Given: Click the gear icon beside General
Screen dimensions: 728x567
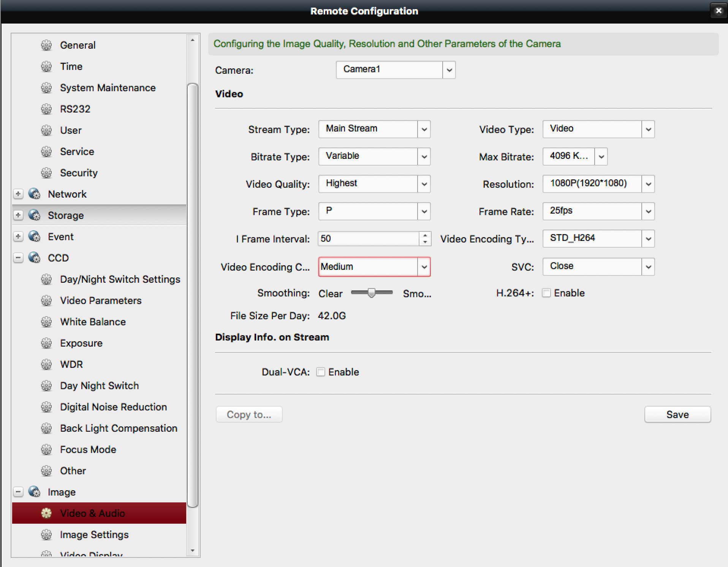Looking at the screenshot, I should (x=46, y=45).
